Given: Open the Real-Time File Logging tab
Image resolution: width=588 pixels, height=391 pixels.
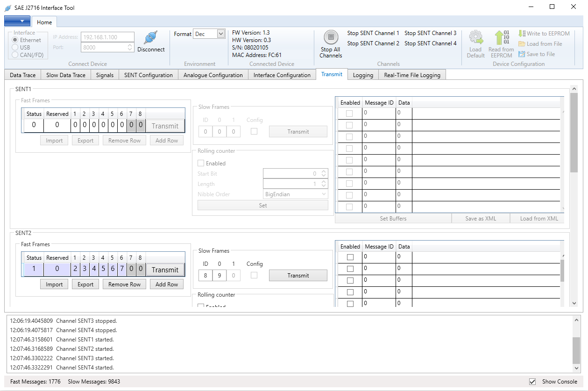Looking at the screenshot, I should coord(412,75).
